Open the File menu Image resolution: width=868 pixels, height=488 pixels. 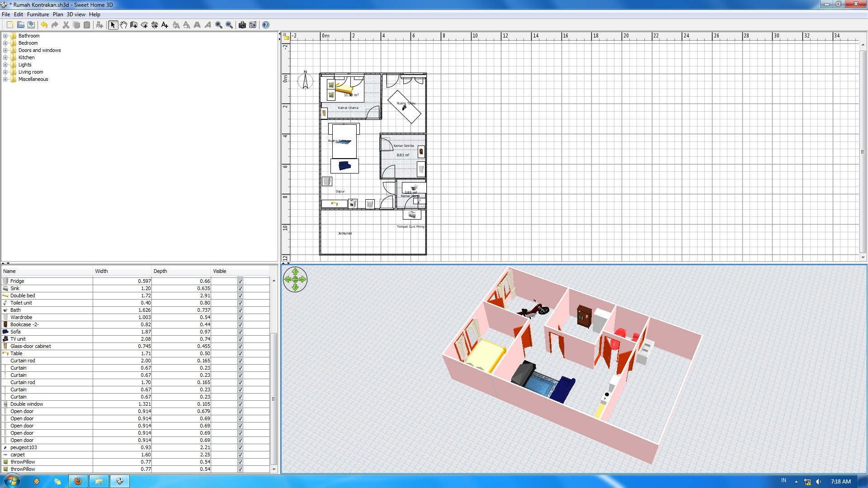click(x=6, y=14)
